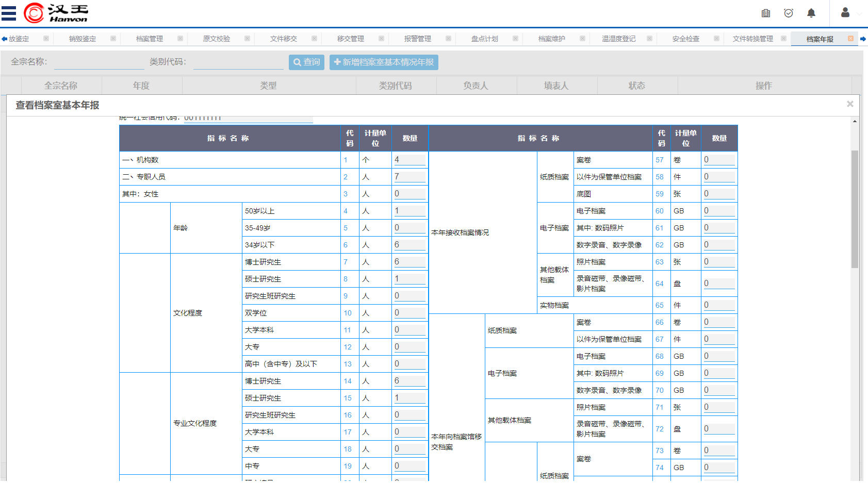868x483 pixels.
Task: Close the 安全检查 tab
Action: [x=716, y=39]
